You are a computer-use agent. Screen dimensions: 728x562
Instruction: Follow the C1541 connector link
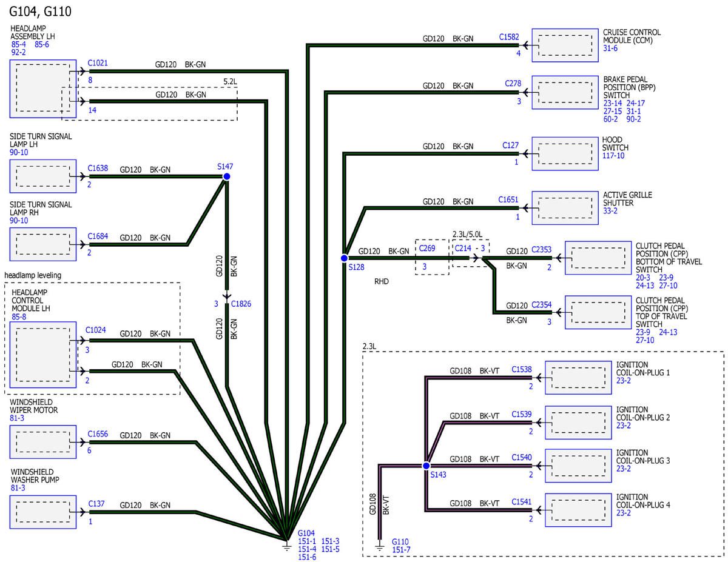tap(522, 501)
